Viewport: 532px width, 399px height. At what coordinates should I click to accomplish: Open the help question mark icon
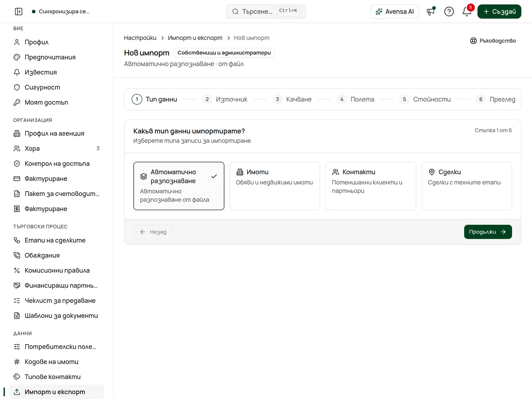[x=449, y=12]
